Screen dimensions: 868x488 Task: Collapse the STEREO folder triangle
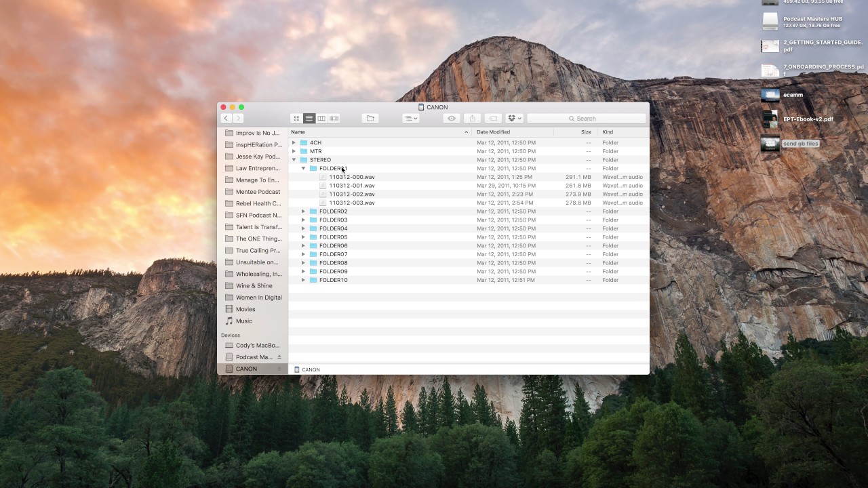[294, 160]
